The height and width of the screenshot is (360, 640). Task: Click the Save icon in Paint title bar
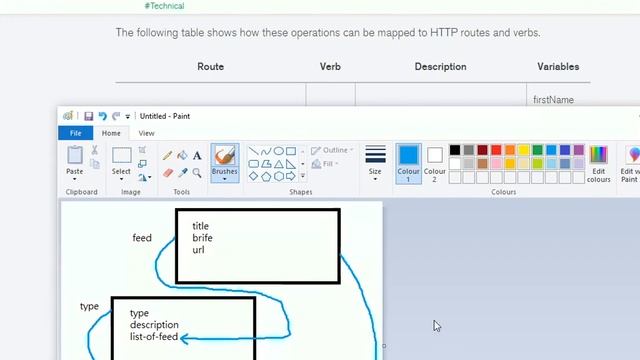pyautogui.click(x=89, y=116)
